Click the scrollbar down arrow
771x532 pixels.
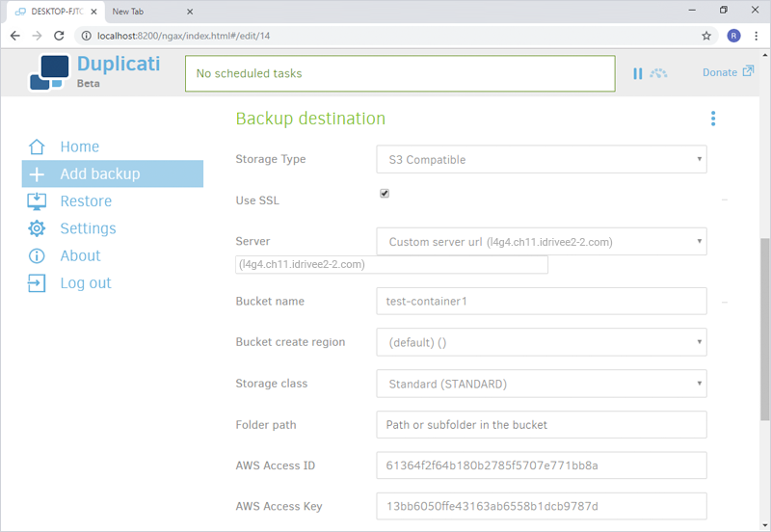(764, 525)
